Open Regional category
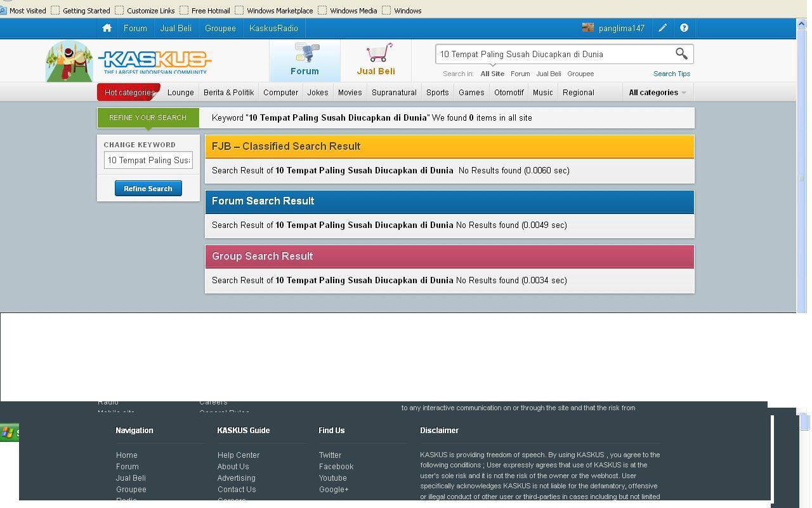 [x=579, y=92]
